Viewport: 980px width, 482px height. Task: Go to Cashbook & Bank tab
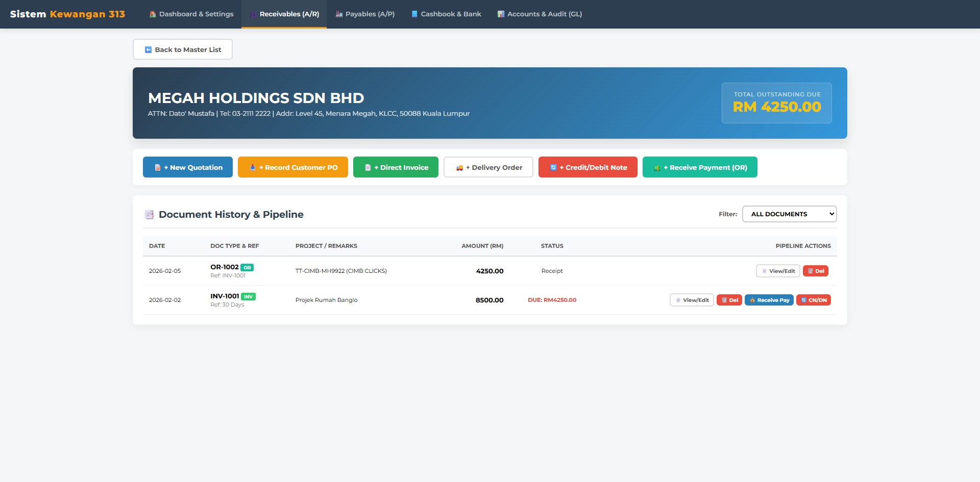point(446,14)
